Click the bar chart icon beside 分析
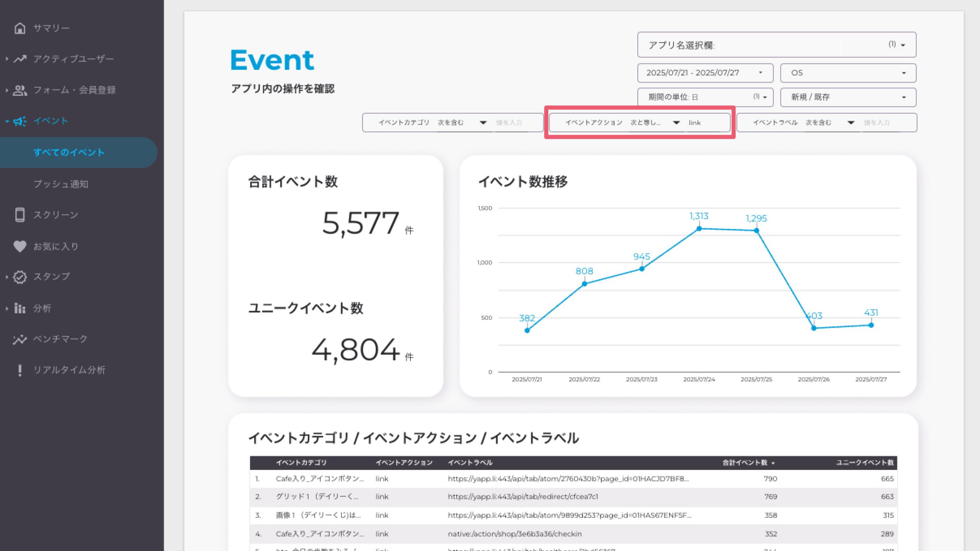 point(20,308)
